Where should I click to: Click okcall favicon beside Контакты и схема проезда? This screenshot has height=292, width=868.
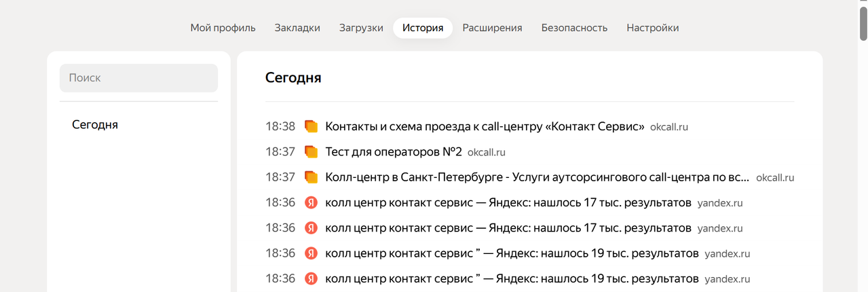click(311, 126)
